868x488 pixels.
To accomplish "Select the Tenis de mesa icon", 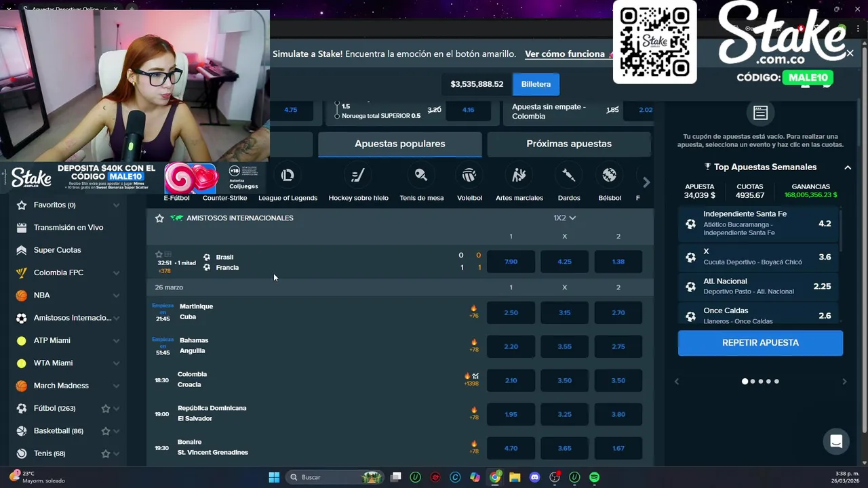I will point(421,176).
